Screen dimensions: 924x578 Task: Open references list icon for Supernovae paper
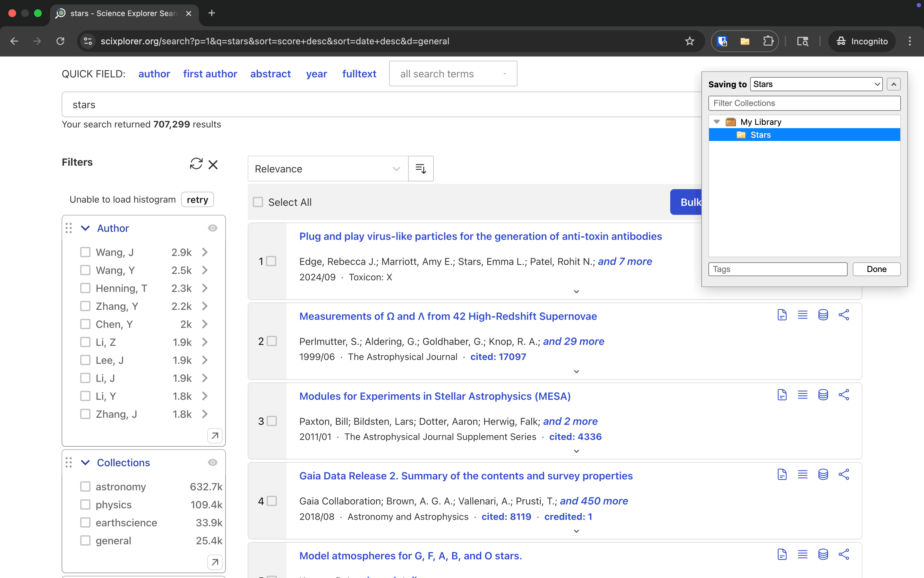pos(803,315)
